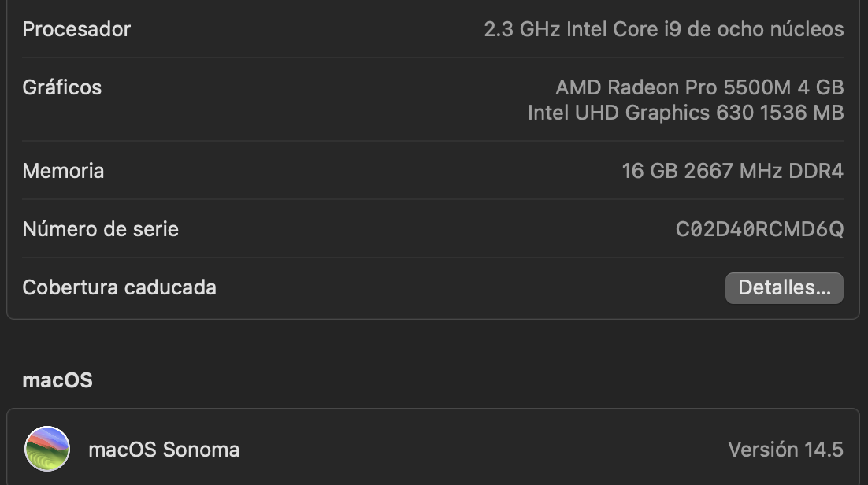
Task: Click the Gráficos label
Action: click(x=62, y=87)
